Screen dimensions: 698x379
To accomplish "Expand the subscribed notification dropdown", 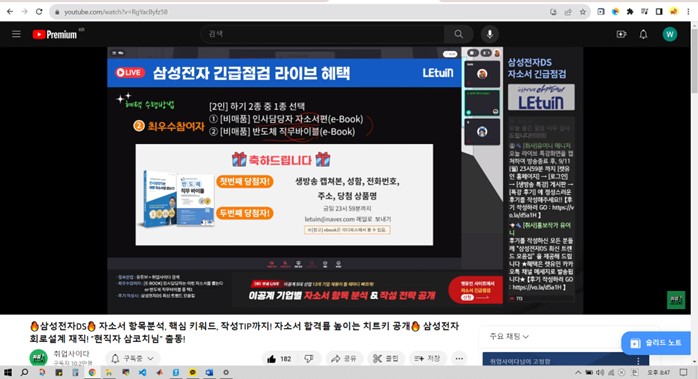I will [x=133, y=359].
